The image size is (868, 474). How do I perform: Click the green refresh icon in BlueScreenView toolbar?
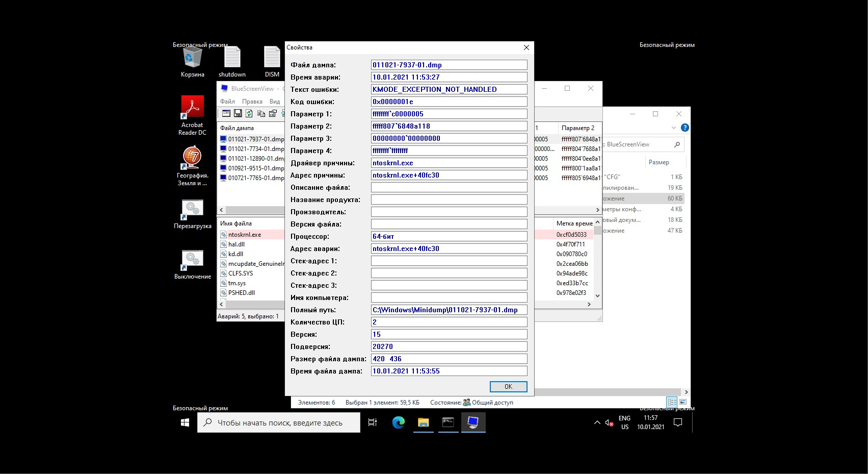249,113
